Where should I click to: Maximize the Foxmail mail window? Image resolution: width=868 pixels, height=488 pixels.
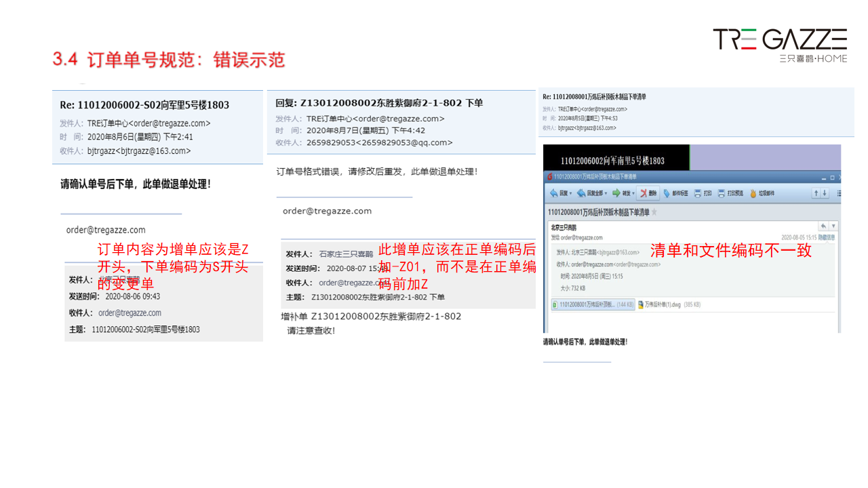(x=833, y=178)
